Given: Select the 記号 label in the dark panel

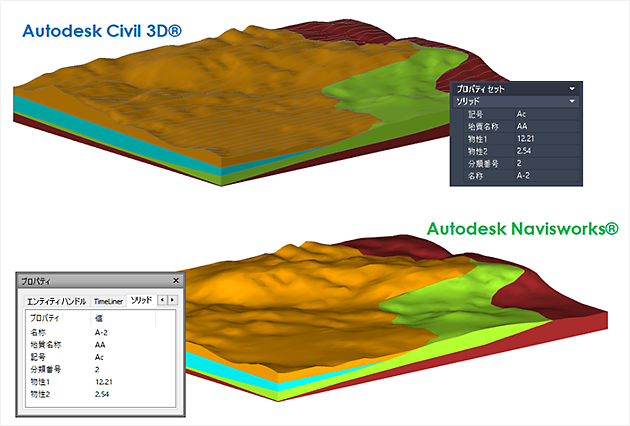Looking at the screenshot, I should 475,114.
